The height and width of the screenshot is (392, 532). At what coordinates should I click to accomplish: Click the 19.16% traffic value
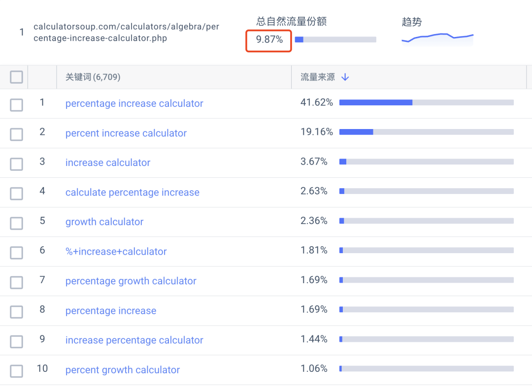[x=317, y=132]
